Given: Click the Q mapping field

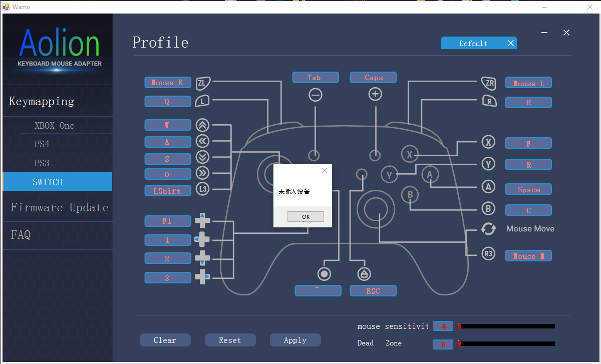Looking at the screenshot, I should (168, 102).
